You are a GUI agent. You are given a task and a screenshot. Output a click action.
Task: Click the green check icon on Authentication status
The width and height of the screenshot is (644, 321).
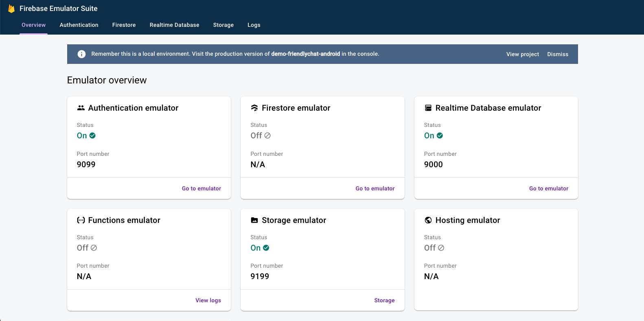(x=92, y=135)
